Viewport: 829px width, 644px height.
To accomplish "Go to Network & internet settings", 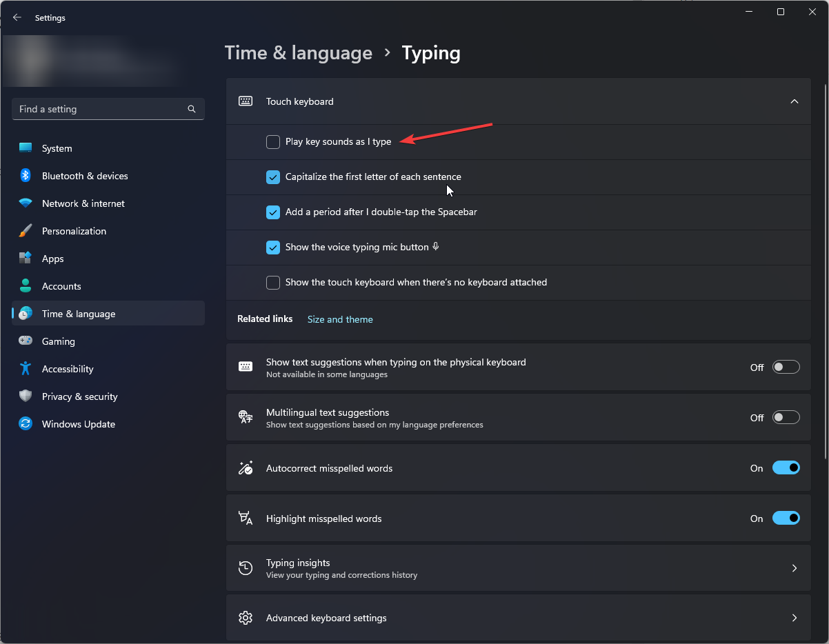I will 83,203.
